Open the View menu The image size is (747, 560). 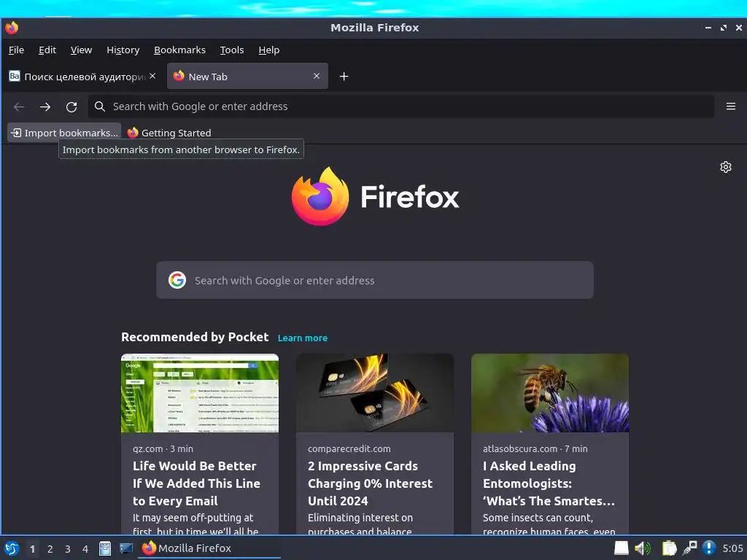pos(81,50)
